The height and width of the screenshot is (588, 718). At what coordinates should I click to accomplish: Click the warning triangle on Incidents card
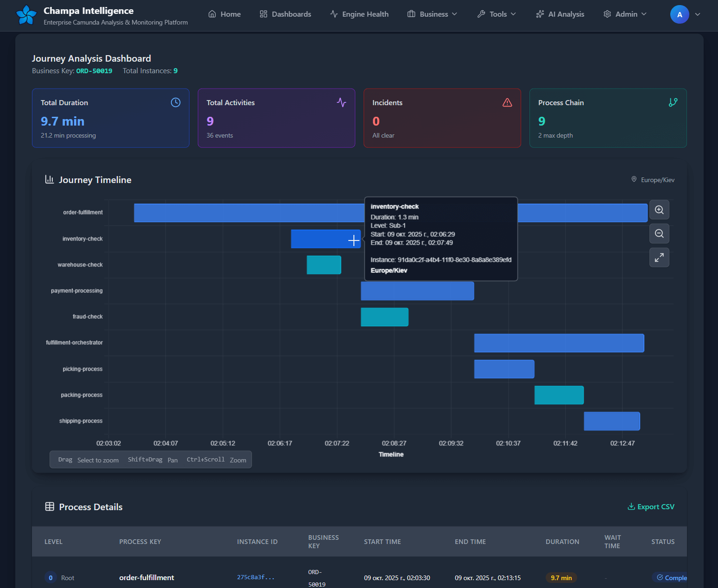507,102
